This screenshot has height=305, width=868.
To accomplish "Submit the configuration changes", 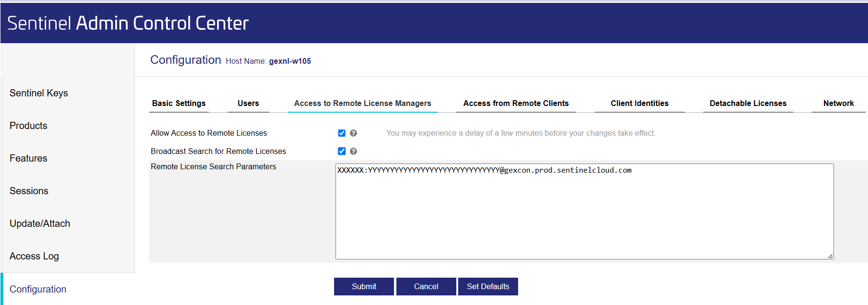I will click(x=364, y=286).
